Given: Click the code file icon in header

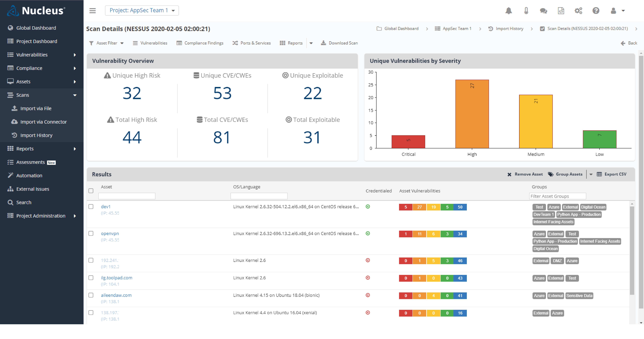Looking at the screenshot, I should pos(561,11).
